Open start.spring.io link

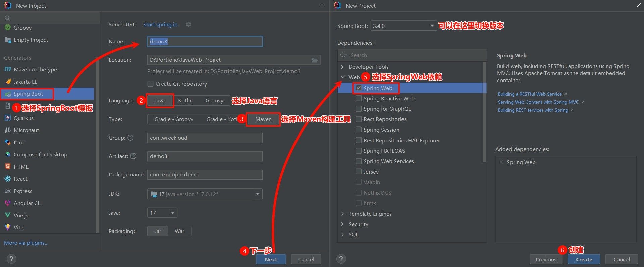[161, 24]
